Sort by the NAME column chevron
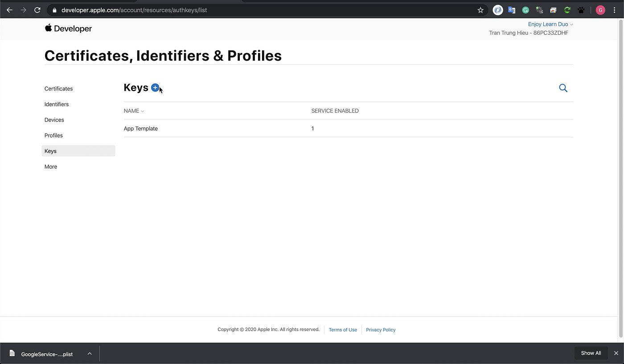 coord(143,111)
